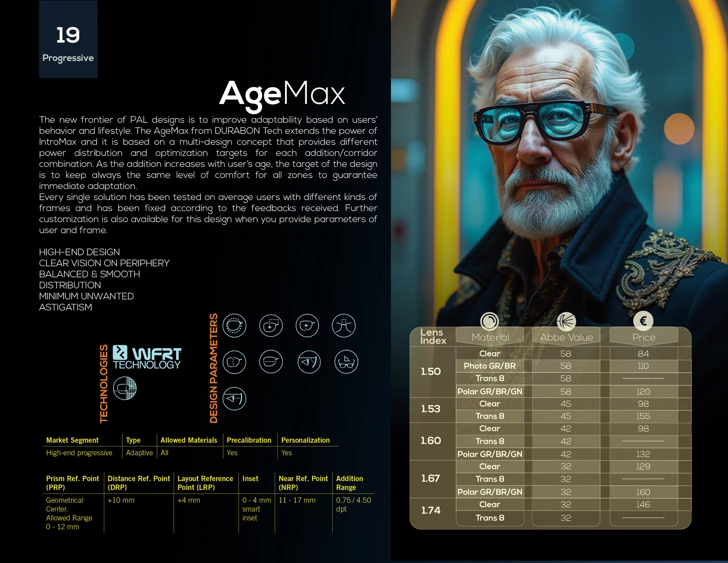Click the price 110 cell
The height and width of the screenshot is (563, 728).
pos(643,366)
